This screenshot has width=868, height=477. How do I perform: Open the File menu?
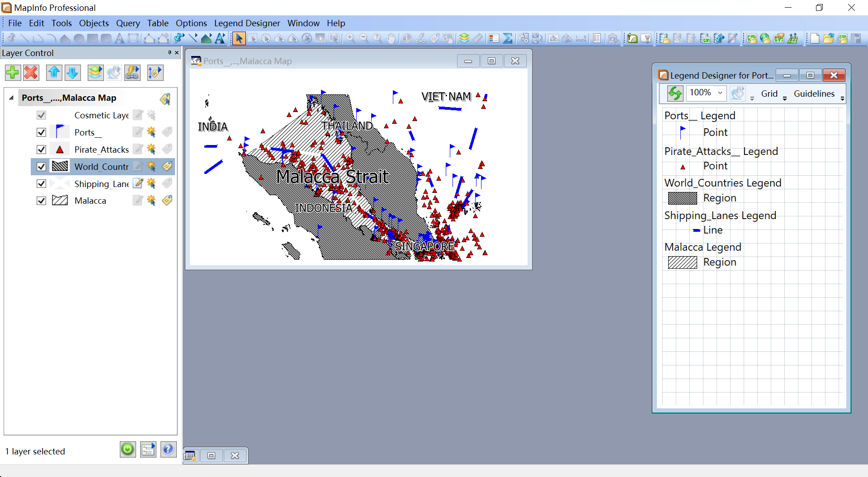click(15, 23)
